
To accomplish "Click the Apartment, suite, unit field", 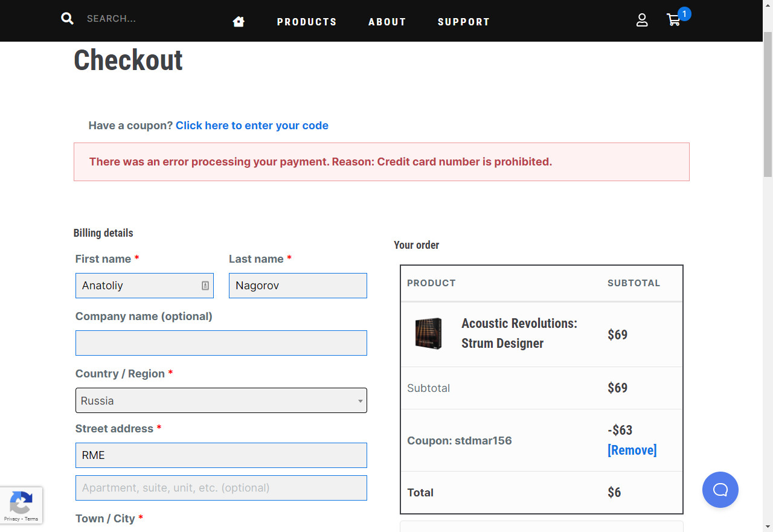I will [221, 488].
